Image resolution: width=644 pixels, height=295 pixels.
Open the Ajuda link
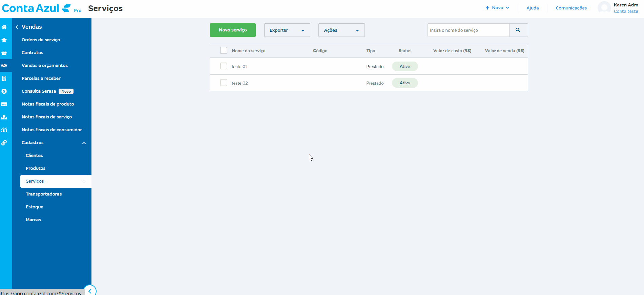click(x=533, y=8)
